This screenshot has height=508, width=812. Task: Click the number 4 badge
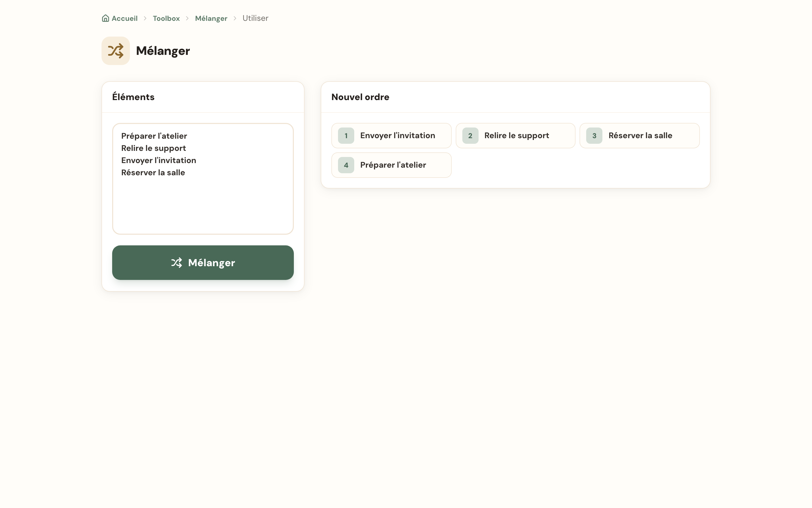click(346, 165)
